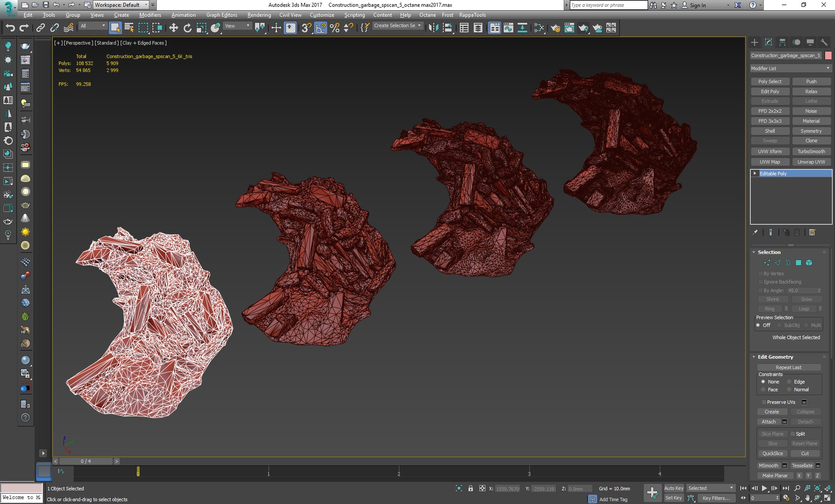Click the Undo arrow in main toolbar
Image resolution: width=835 pixels, height=504 pixels.
[x=10, y=28]
